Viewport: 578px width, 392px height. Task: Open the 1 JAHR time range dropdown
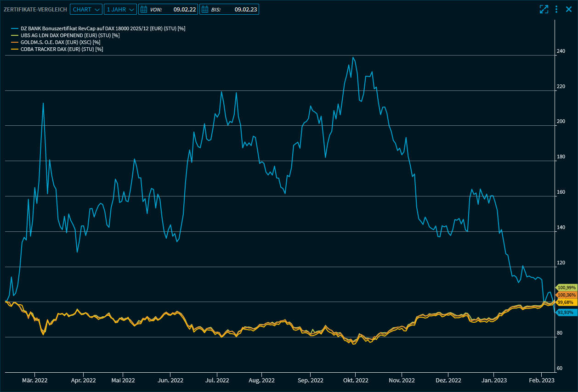coord(120,9)
